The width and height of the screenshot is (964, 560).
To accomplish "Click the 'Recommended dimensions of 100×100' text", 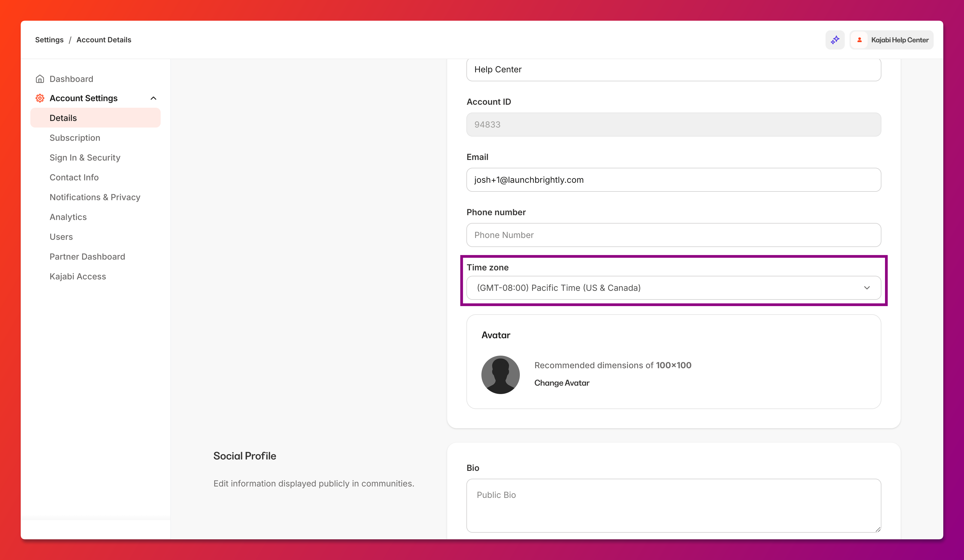I will tap(613, 365).
